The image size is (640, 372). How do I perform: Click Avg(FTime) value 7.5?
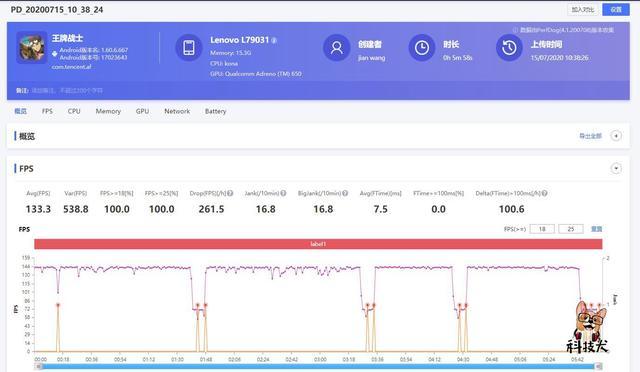click(380, 209)
